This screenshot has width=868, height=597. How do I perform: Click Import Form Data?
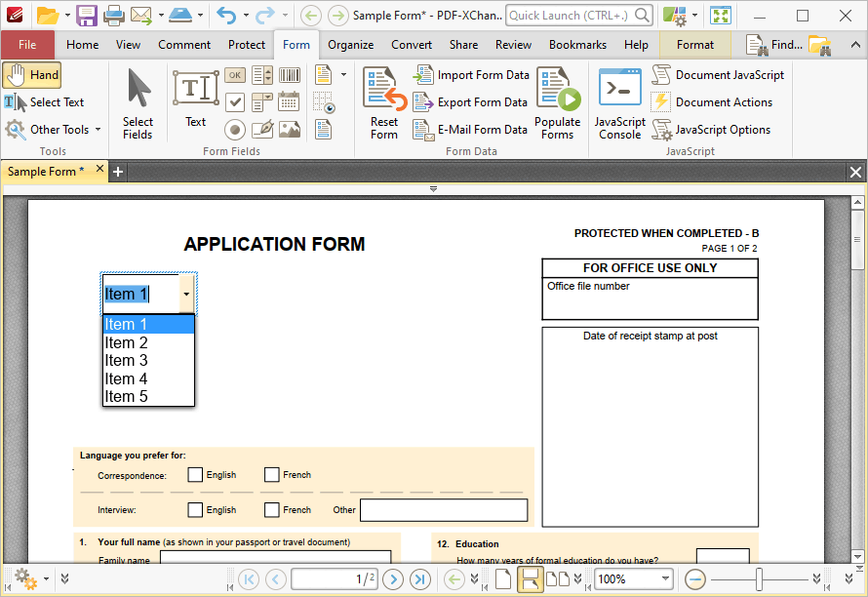tap(471, 75)
